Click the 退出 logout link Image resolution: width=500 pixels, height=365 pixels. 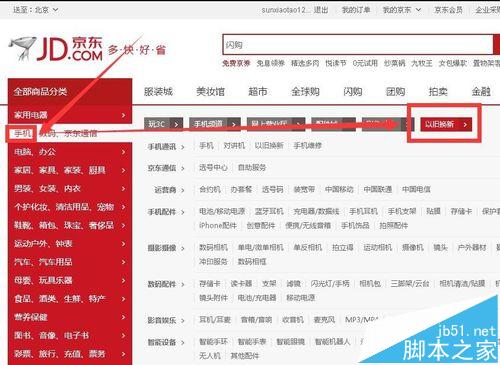pos(321,10)
